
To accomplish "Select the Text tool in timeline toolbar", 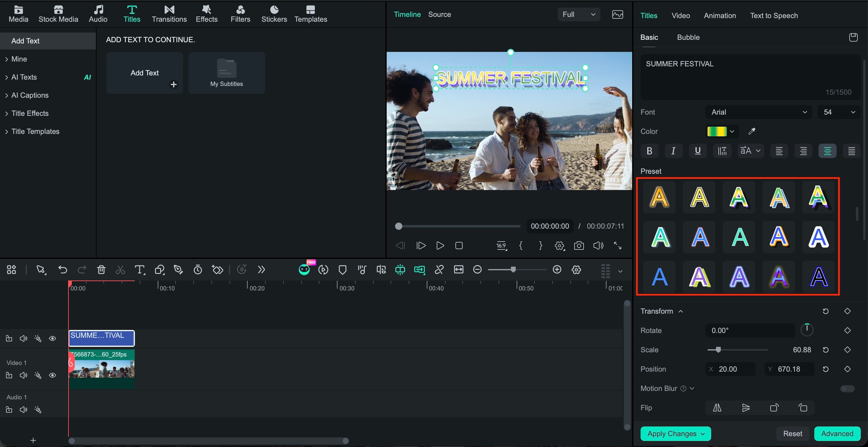I will coord(140,270).
